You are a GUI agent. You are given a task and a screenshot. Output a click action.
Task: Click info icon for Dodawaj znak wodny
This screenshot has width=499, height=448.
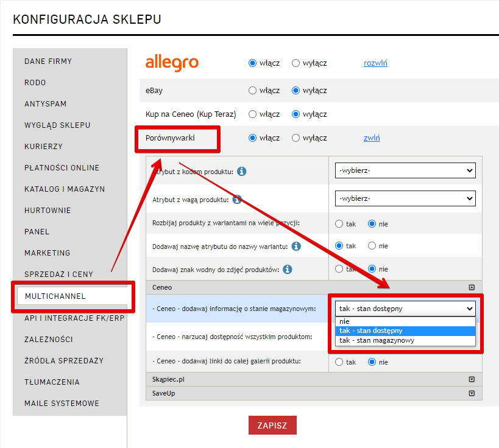(287, 269)
